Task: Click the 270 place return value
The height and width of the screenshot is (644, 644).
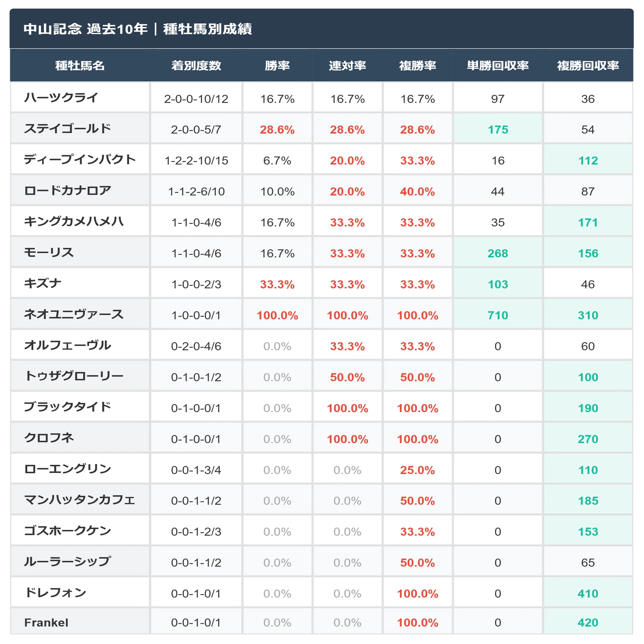Action: point(588,439)
